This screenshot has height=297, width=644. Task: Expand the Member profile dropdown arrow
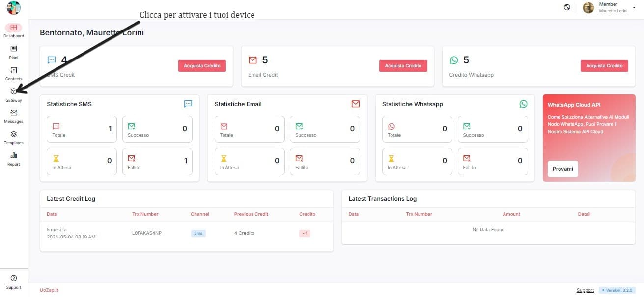pos(634,8)
